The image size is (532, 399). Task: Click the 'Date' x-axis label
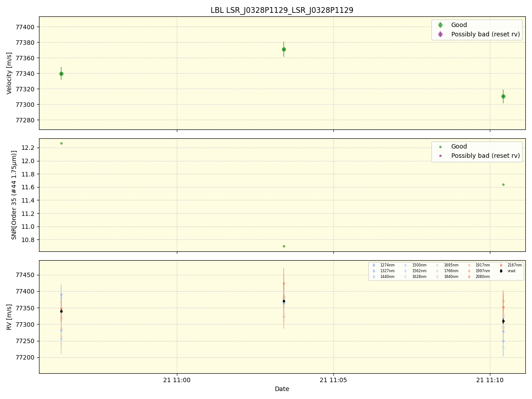[x=282, y=389]
